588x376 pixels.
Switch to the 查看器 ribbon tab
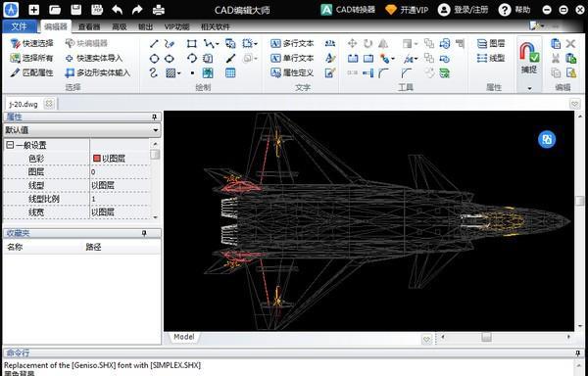pyautogui.click(x=89, y=27)
